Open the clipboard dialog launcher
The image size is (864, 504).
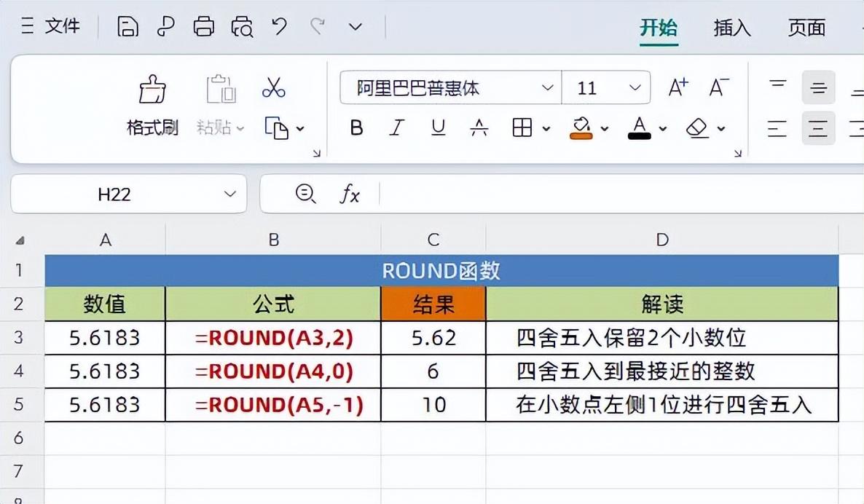point(317,154)
